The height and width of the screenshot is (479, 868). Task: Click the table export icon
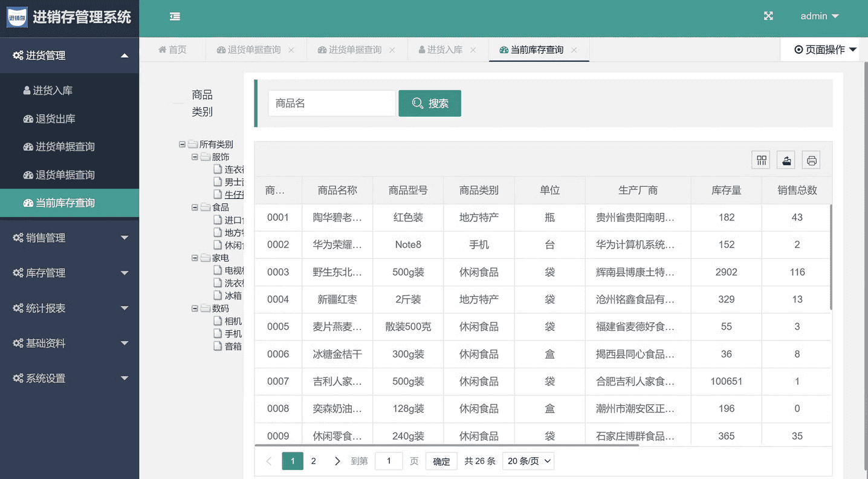point(786,160)
